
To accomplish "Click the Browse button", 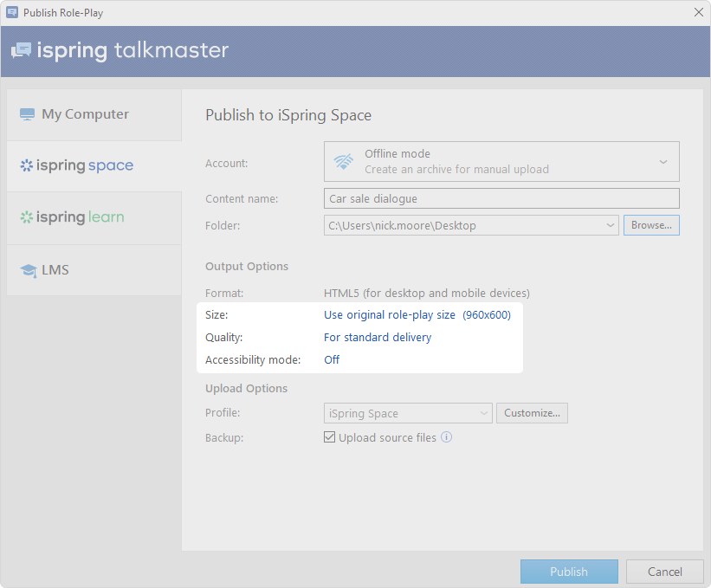I will tap(651, 225).
